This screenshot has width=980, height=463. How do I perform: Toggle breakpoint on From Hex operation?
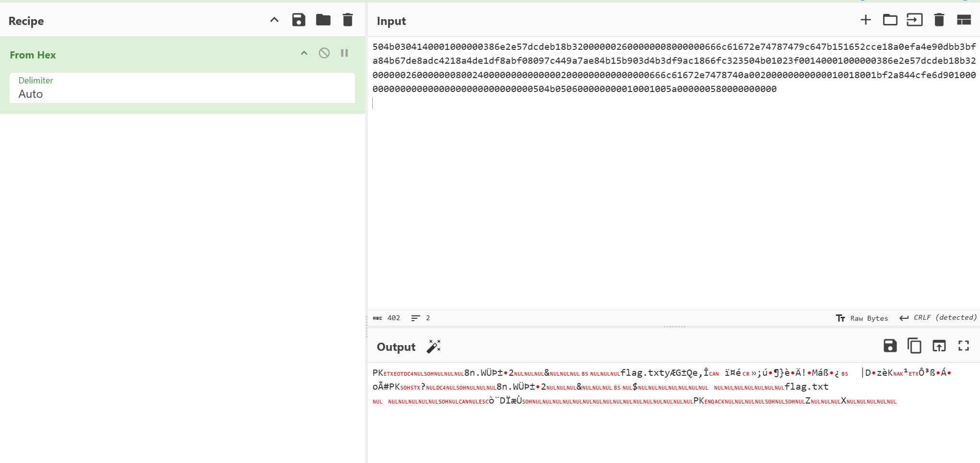344,53
